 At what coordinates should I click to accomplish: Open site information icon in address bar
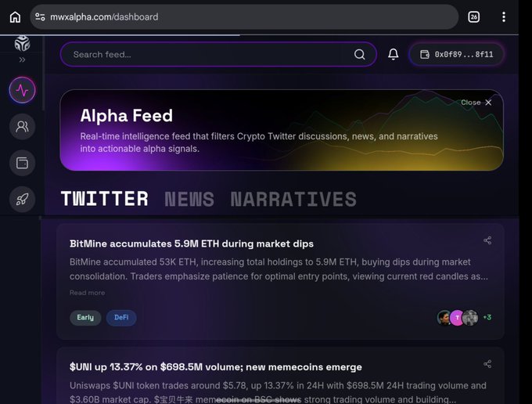click(x=40, y=17)
